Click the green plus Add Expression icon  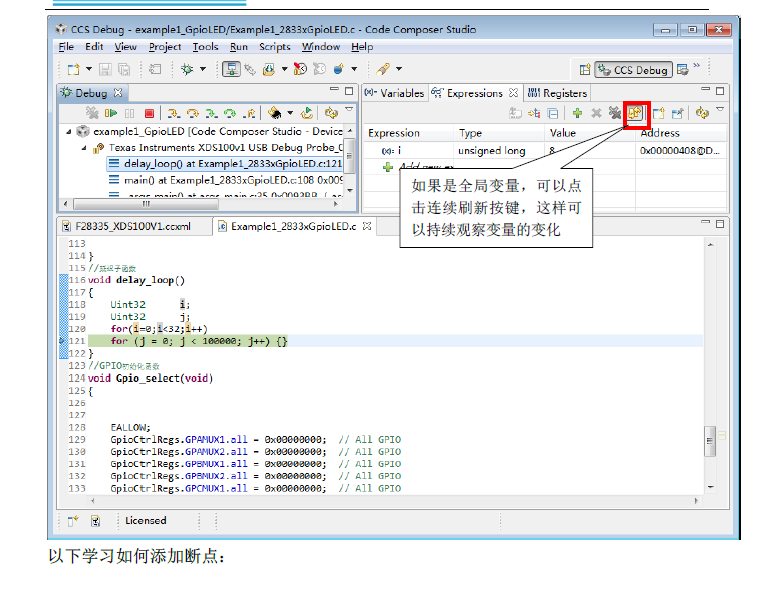[x=577, y=113]
